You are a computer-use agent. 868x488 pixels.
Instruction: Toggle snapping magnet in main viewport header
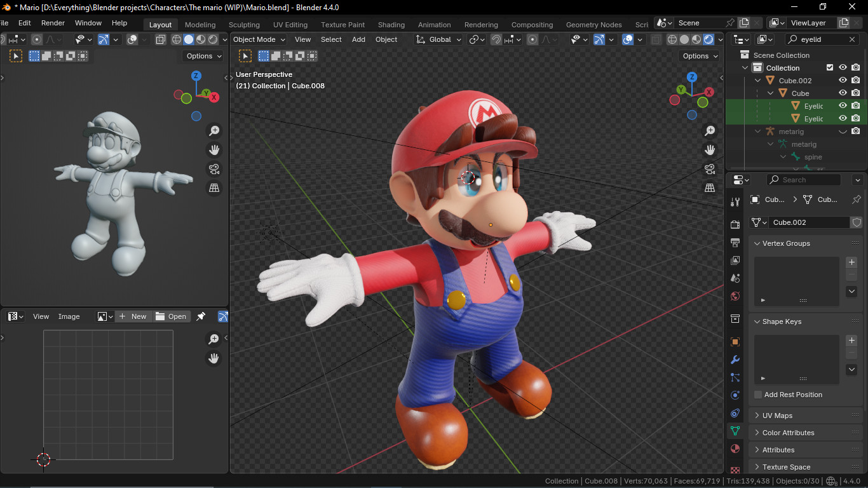pyautogui.click(x=496, y=39)
